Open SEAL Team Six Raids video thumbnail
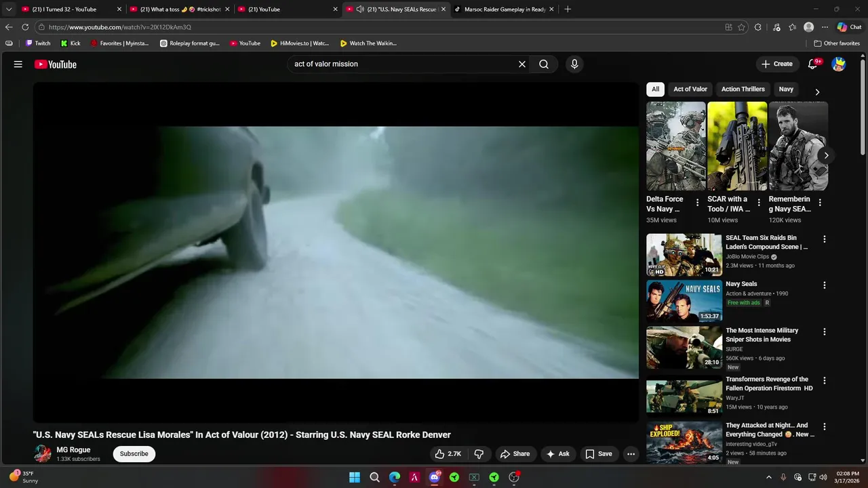Image resolution: width=868 pixels, height=488 pixels. click(684, 255)
